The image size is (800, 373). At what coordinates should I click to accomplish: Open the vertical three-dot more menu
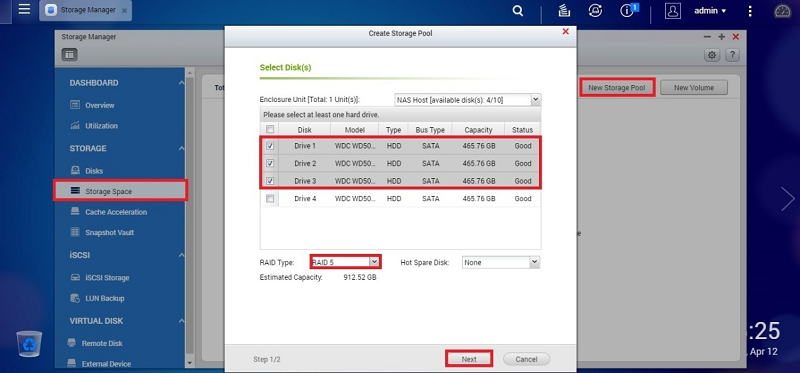pyautogui.click(x=750, y=11)
